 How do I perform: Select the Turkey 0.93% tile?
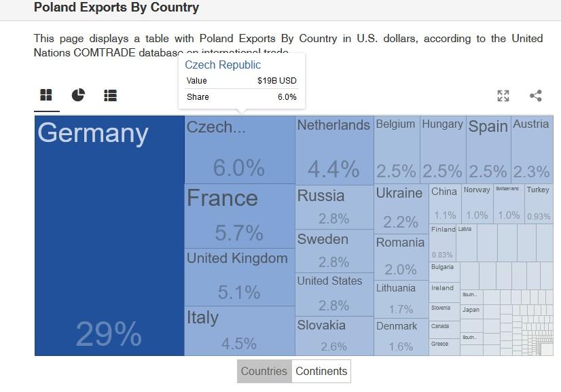pyautogui.click(x=539, y=204)
